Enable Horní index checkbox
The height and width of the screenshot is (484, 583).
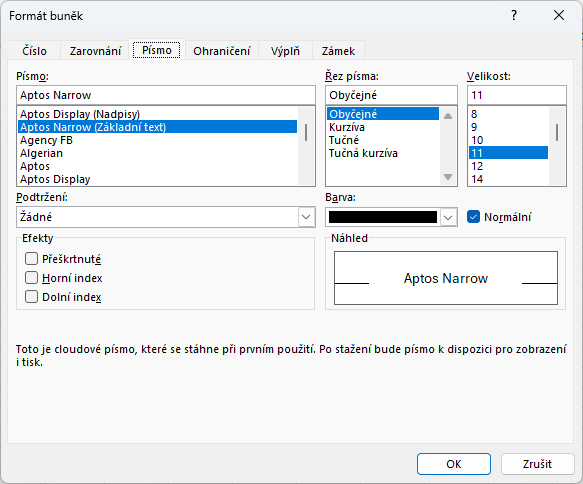[31, 278]
